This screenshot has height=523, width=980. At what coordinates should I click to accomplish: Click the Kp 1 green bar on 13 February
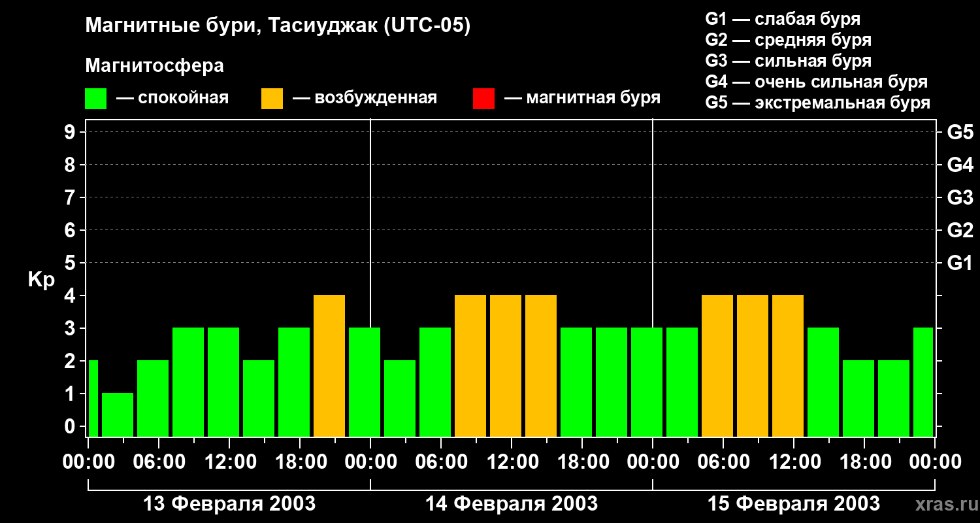[x=118, y=414]
